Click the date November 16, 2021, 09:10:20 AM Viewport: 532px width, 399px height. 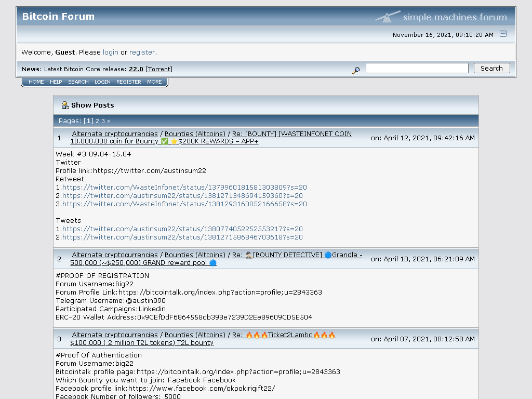coord(443,35)
